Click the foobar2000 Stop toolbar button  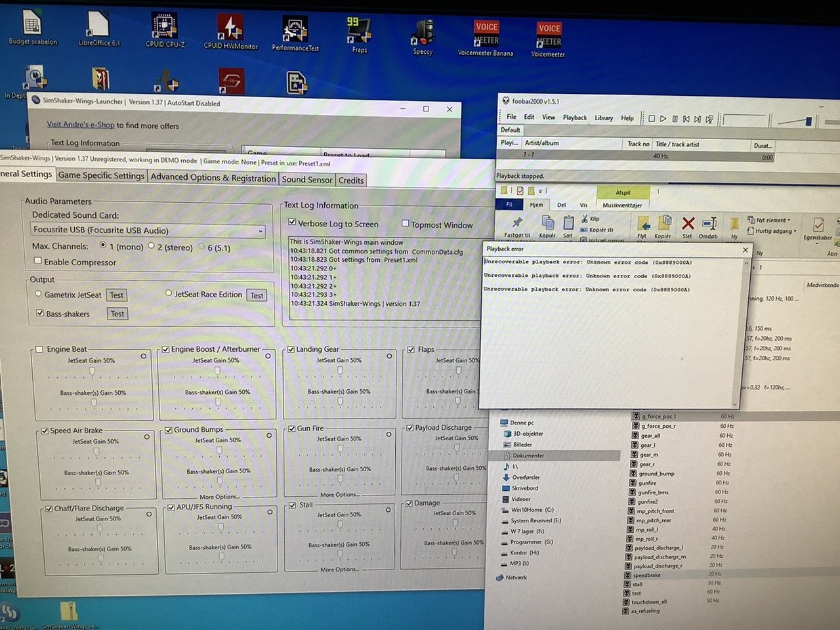(651, 119)
